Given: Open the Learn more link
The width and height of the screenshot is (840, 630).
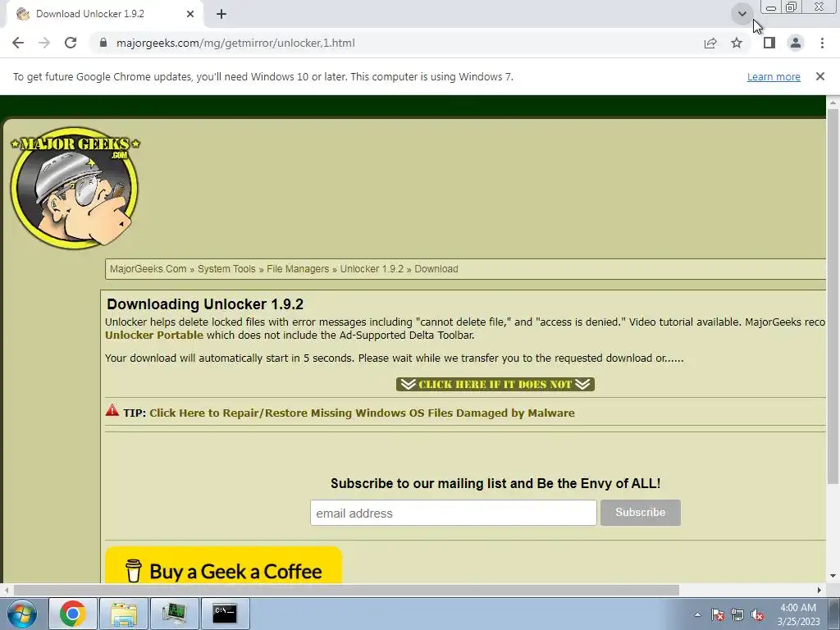Looking at the screenshot, I should click(x=774, y=76).
